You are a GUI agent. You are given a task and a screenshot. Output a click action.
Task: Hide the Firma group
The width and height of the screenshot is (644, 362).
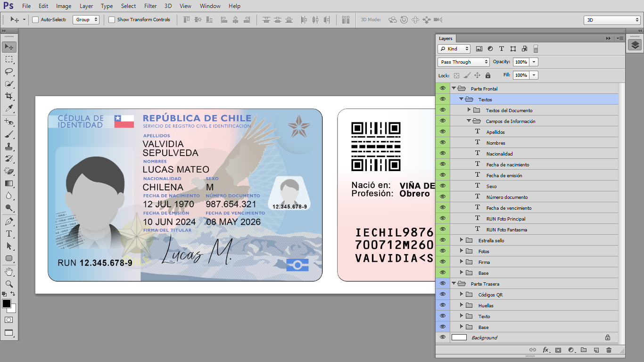443,262
